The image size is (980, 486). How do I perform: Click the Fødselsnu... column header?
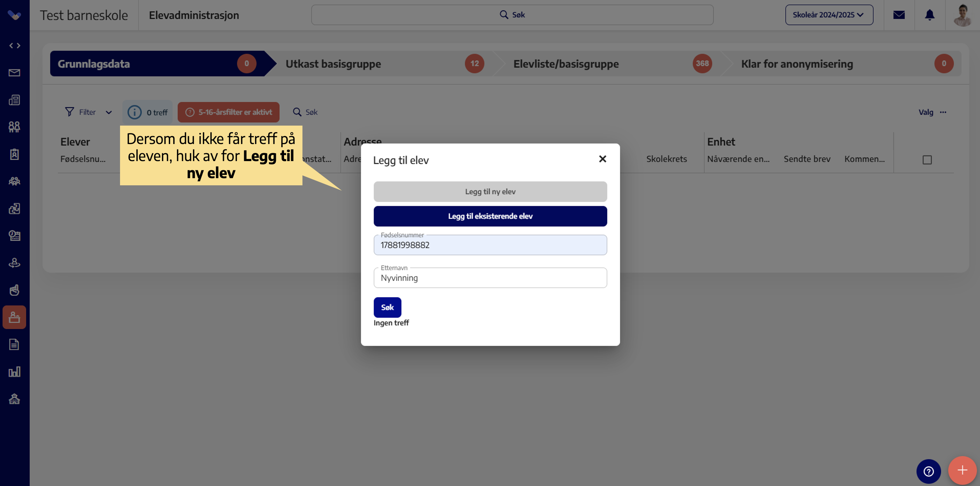coord(83,159)
